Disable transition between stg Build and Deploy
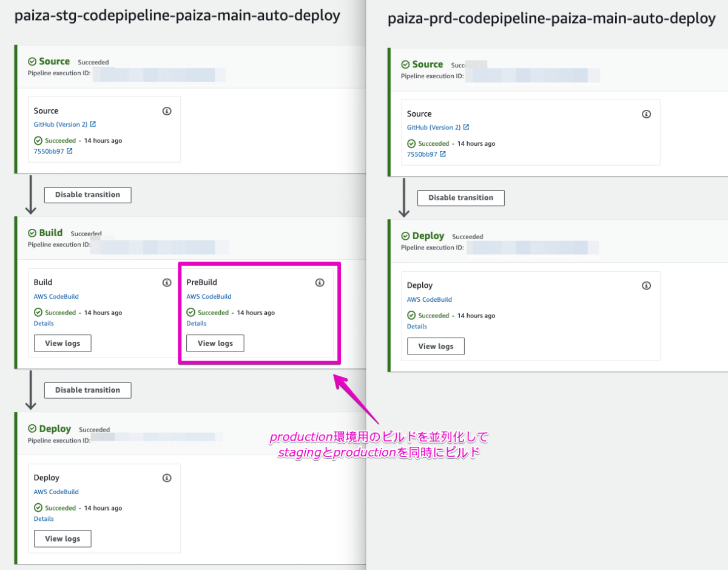The image size is (728, 570). click(x=88, y=390)
